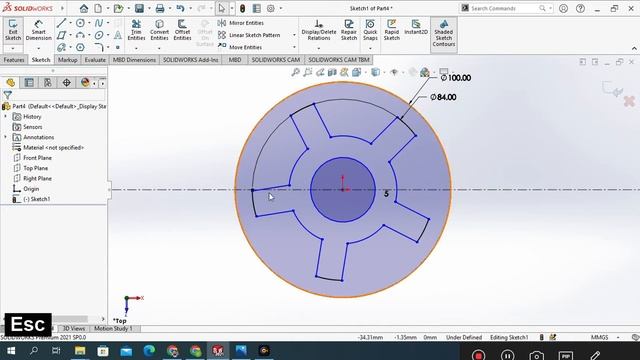
Task: Toggle Instant2D
Action: [x=416, y=27]
